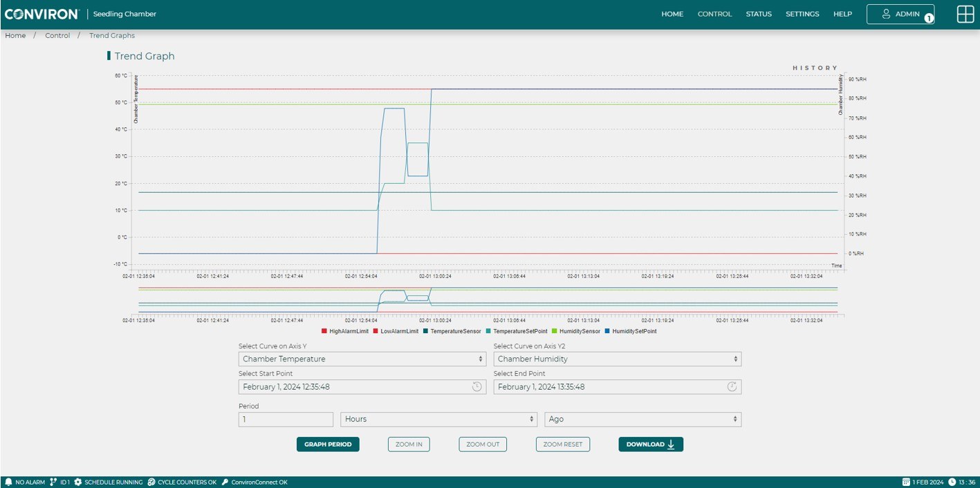This screenshot has width=980, height=488.
Task: Click the cycle counters icon
Action: [151, 482]
